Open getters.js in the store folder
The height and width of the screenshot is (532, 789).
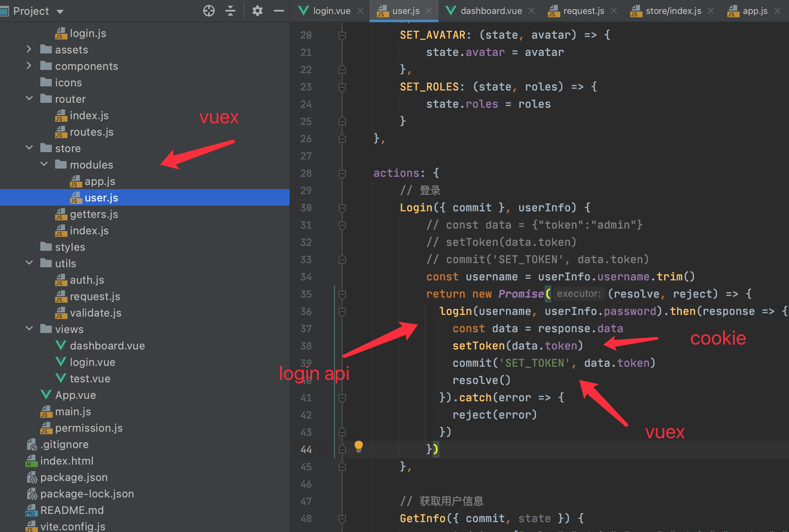click(x=87, y=214)
